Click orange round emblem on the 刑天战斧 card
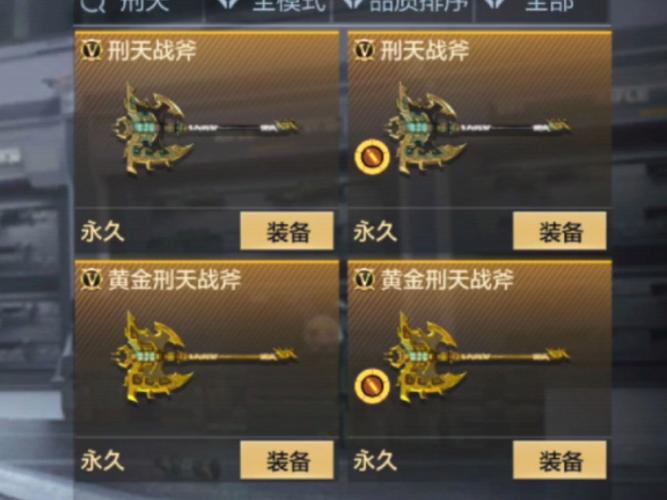 click(x=372, y=157)
